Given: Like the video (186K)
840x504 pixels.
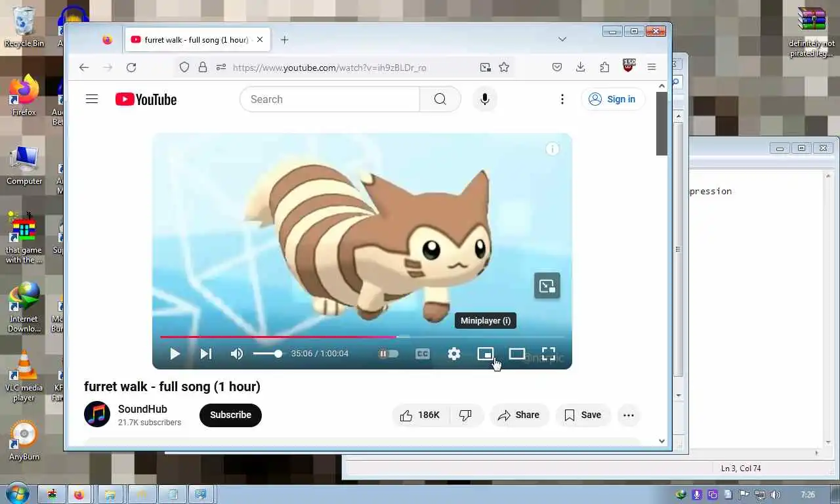Looking at the screenshot, I should click(x=419, y=415).
